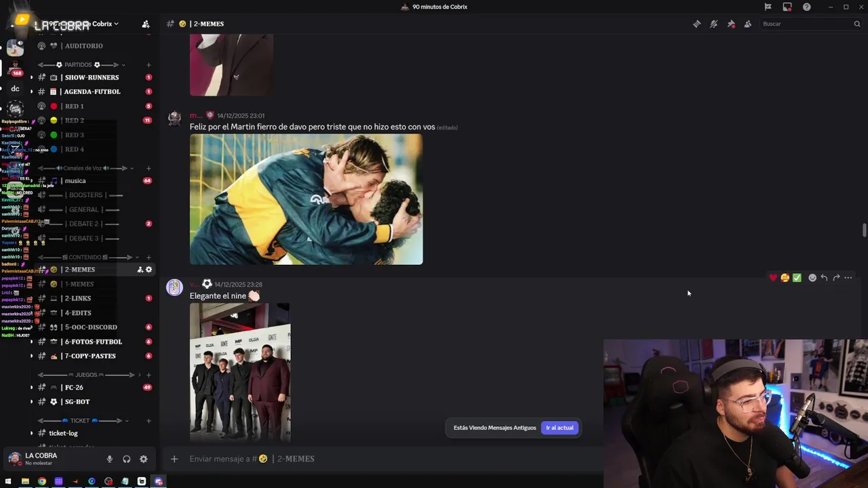This screenshot has height=488, width=868.
Task: Click the message input for 2-MEMES
Action: pyautogui.click(x=393, y=459)
